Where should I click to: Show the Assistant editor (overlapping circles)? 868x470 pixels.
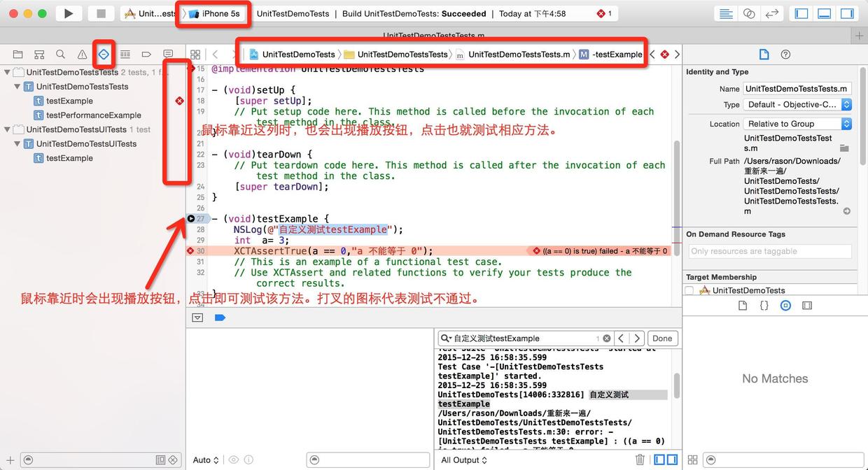pyautogui.click(x=749, y=13)
